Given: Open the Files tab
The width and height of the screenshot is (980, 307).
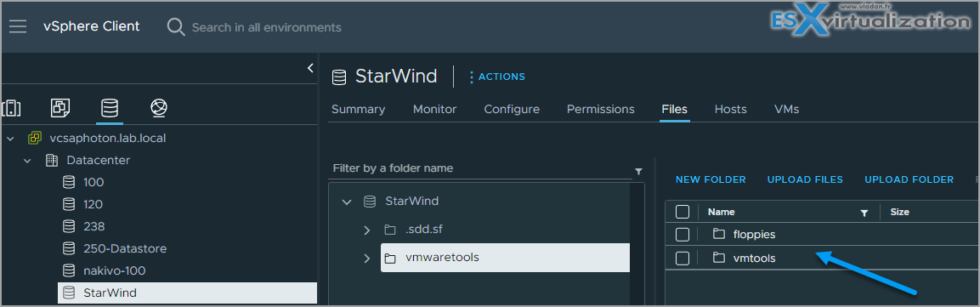Looking at the screenshot, I should click(674, 110).
